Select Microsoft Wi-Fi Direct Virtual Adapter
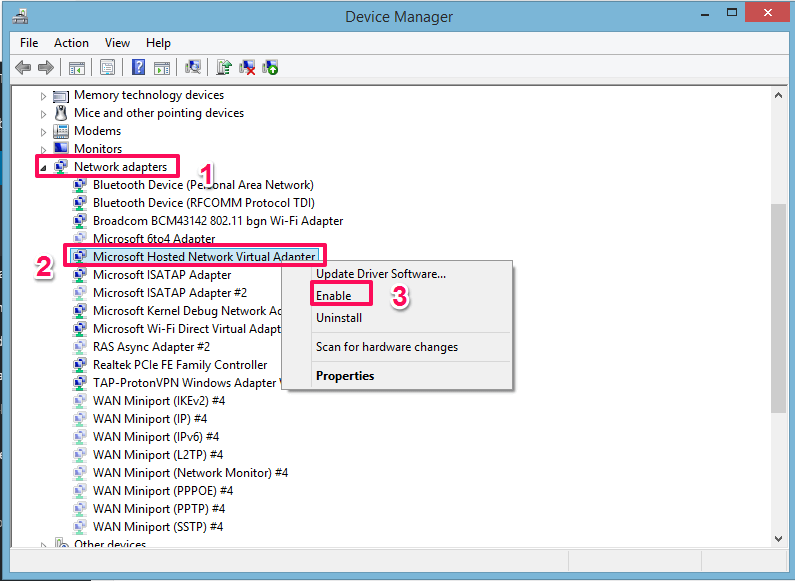 pyautogui.click(x=187, y=329)
